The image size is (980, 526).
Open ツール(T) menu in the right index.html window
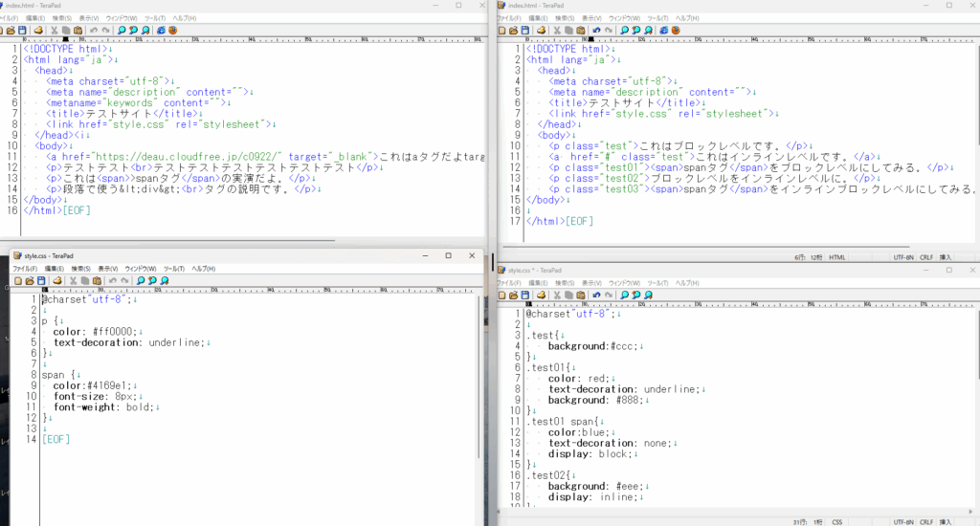[657, 17]
